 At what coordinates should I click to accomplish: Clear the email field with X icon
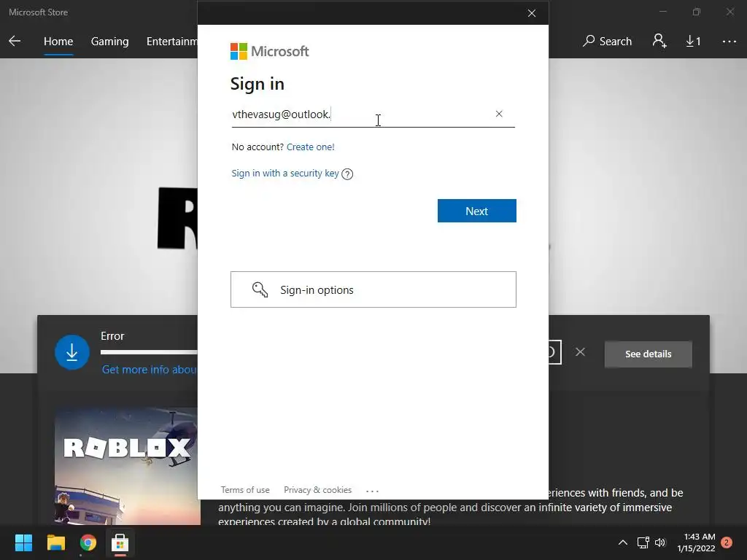tap(499, 114)
